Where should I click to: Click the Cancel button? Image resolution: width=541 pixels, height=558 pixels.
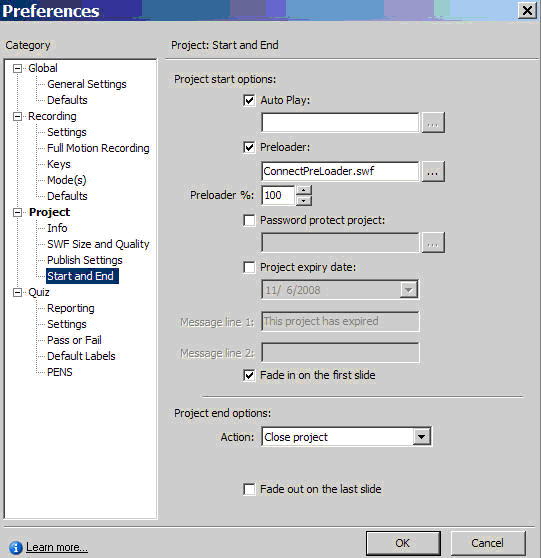488,543
